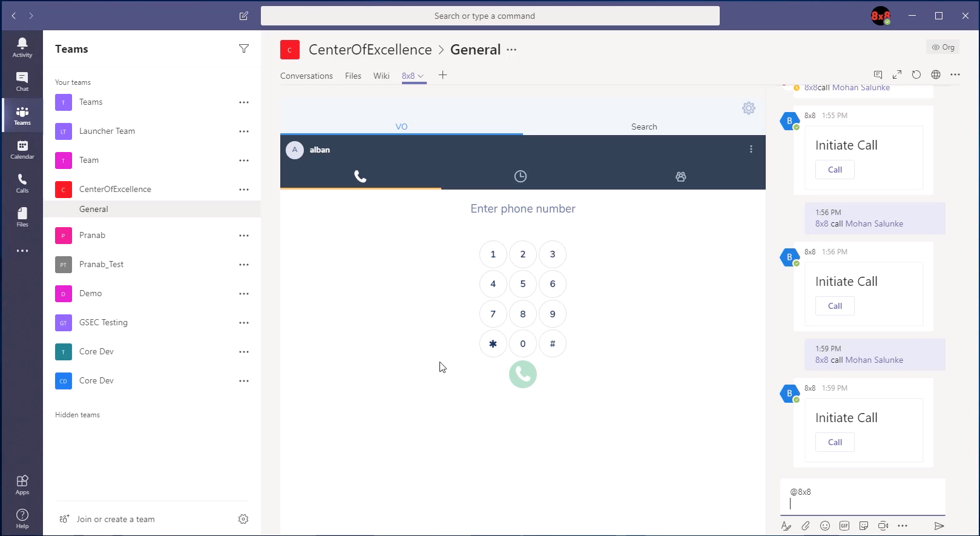Start a Meet now video icon
Image resolution: width=980 pixels, height=536 pixels.
883,526
